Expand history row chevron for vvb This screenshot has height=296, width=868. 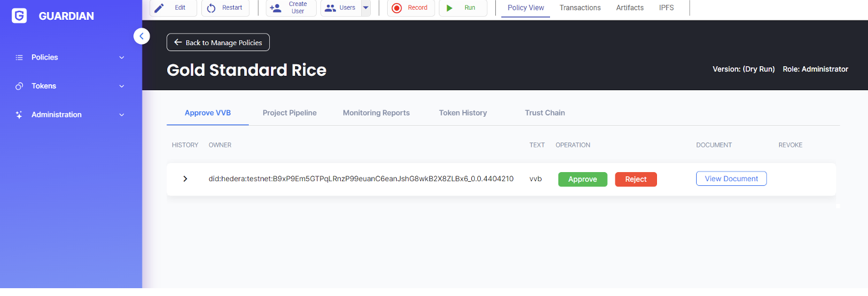[x=185, y=179]
